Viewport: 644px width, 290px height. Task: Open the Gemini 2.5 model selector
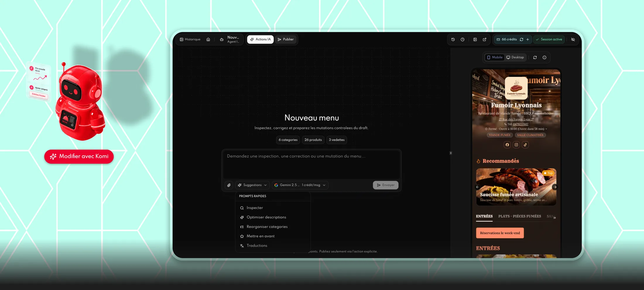[300, 185]
